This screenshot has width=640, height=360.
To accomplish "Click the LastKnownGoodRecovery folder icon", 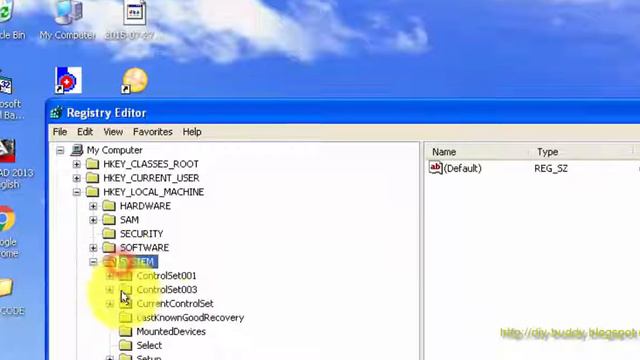I will 126,317.
